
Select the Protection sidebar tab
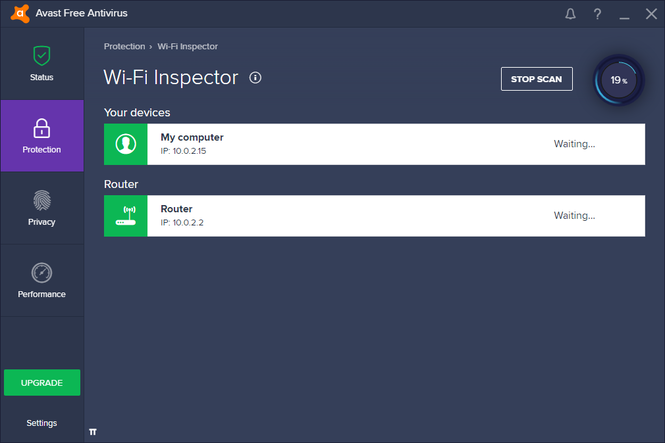point(42,136)
